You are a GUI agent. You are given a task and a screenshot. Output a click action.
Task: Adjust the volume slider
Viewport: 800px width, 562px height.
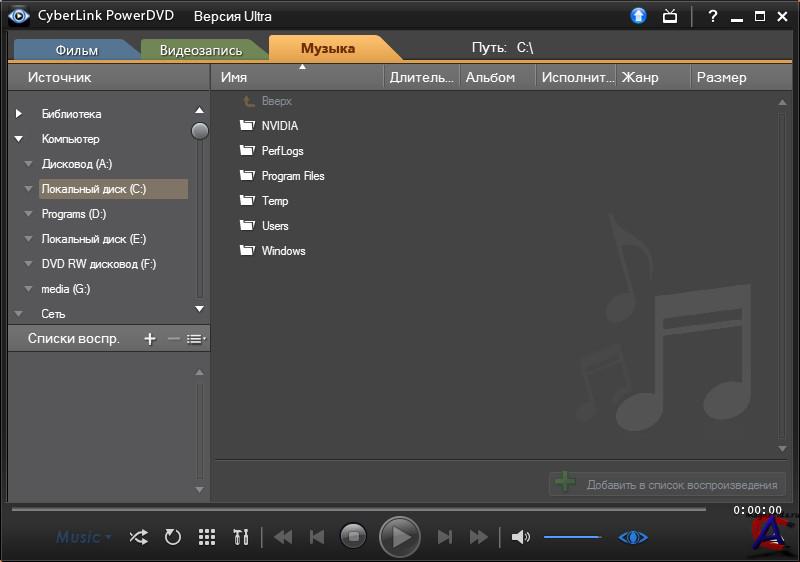point(572,537)
